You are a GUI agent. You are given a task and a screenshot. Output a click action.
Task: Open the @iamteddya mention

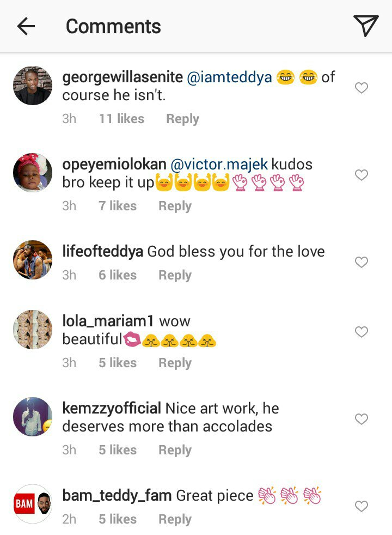(229, 77)
